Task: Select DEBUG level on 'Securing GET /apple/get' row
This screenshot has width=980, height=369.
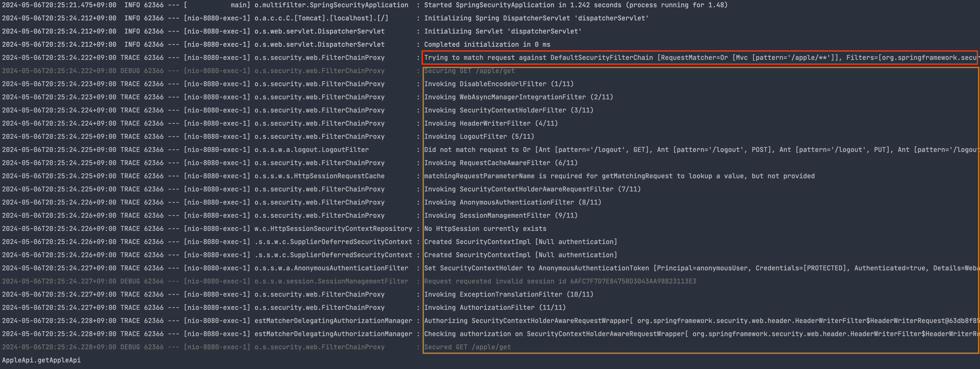Action: click(x=130, y=71)
